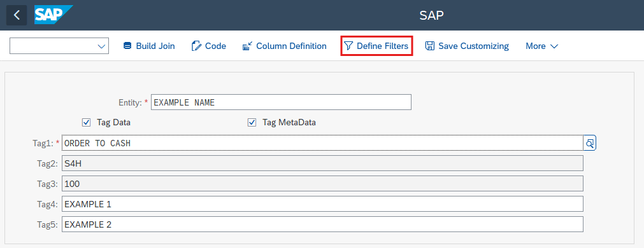
Task: Click the Column Definition icon
Action: (x=247, y=46)
